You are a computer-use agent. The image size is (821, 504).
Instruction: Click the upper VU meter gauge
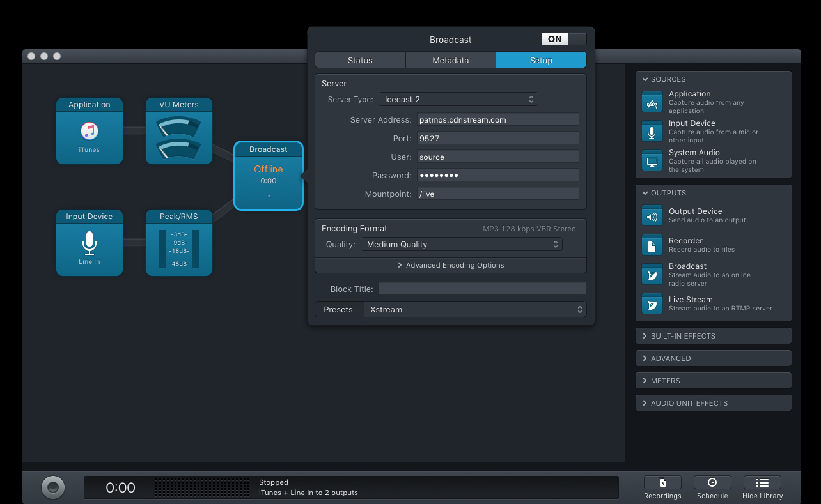[179, 126]
